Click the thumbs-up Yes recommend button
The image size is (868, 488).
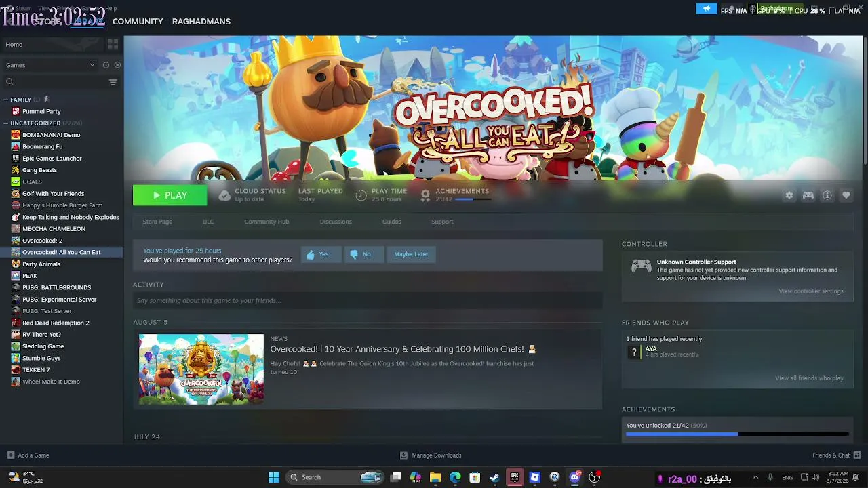point(321,254)
